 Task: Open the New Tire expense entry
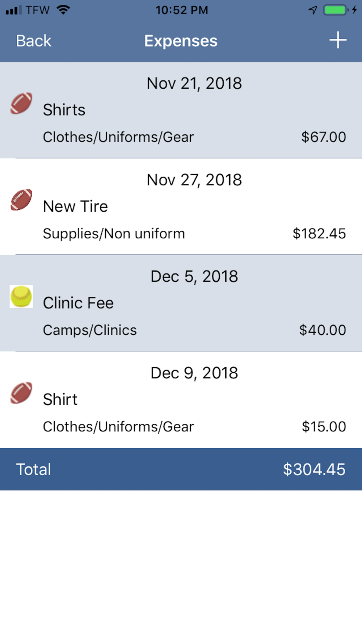pyautogui.click(x=75, y=206)
